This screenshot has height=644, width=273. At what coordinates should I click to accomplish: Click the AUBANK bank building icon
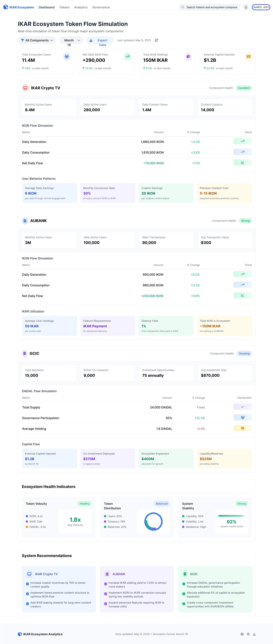coord(25,221)
